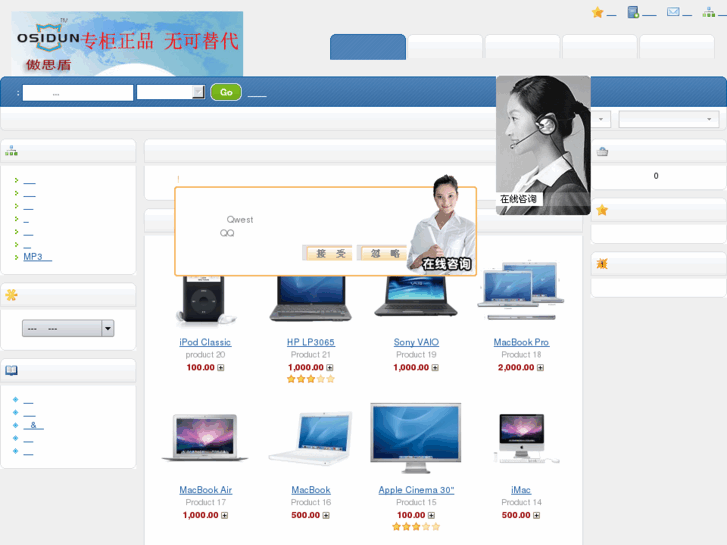
Task: Select the highlighted blue navigation tab
Action: coord(368,47)
